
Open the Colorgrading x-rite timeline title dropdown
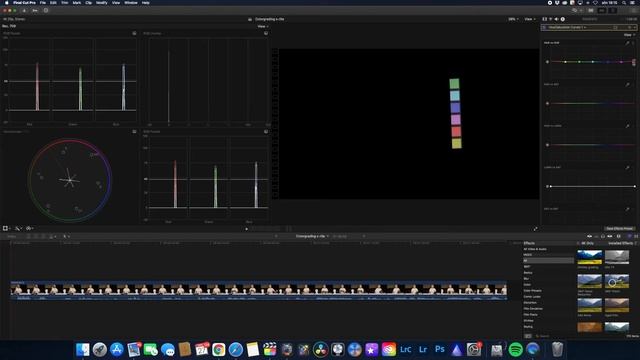click(x=312, y=236)
